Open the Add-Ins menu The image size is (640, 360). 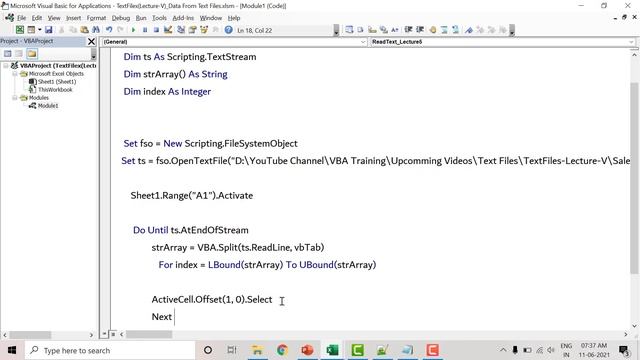(x=183, y=18)
